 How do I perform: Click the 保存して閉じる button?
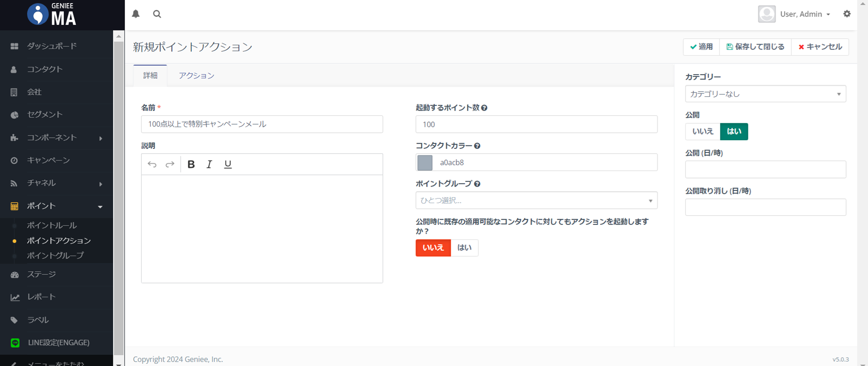[755, 47]
